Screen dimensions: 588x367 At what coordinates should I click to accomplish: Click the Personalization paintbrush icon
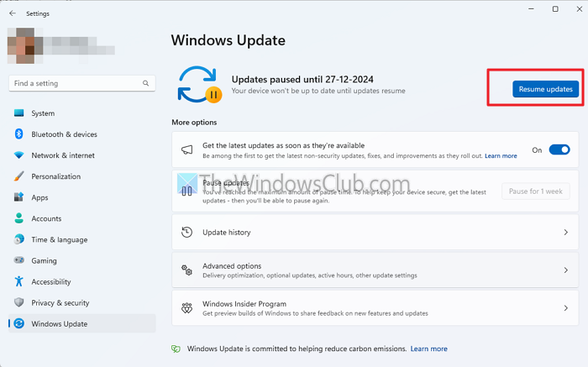click(x=18, y=176)
